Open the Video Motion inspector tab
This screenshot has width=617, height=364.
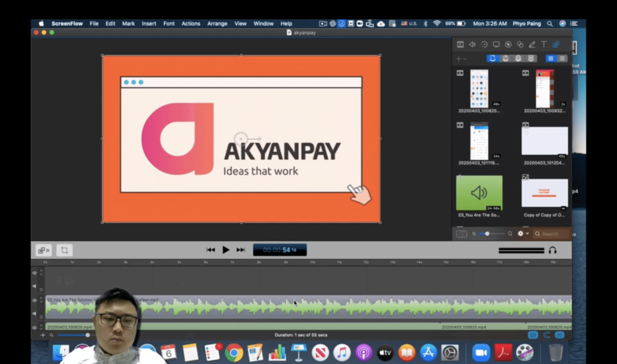[x=484, y=45]
